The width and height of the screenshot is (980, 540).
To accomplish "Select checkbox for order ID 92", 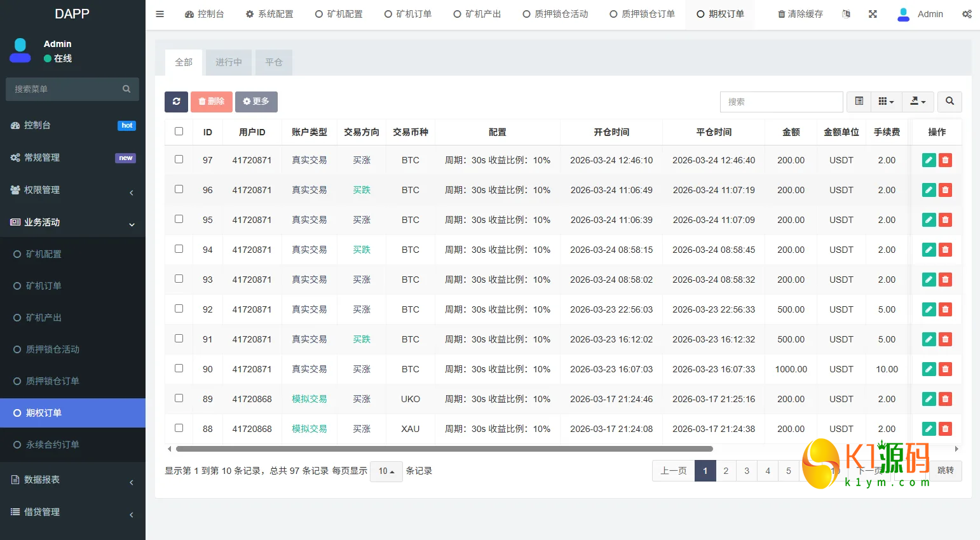I will pos(179,309).
